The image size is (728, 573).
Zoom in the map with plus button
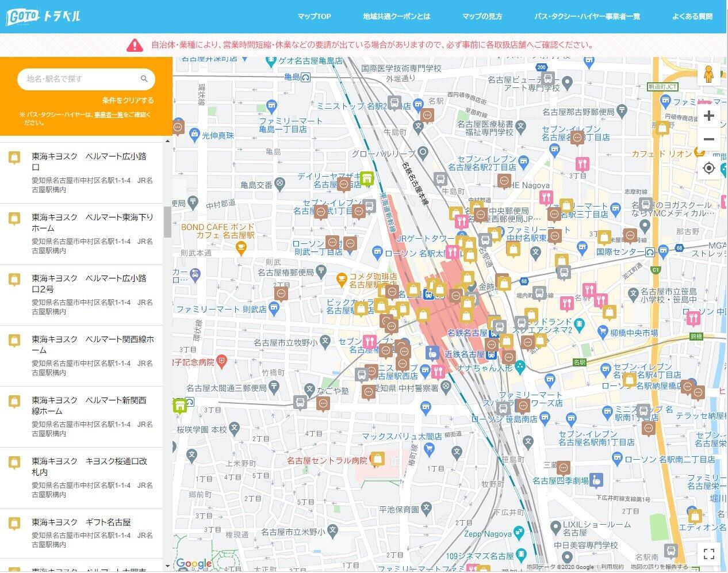click(x=708, y=116)
